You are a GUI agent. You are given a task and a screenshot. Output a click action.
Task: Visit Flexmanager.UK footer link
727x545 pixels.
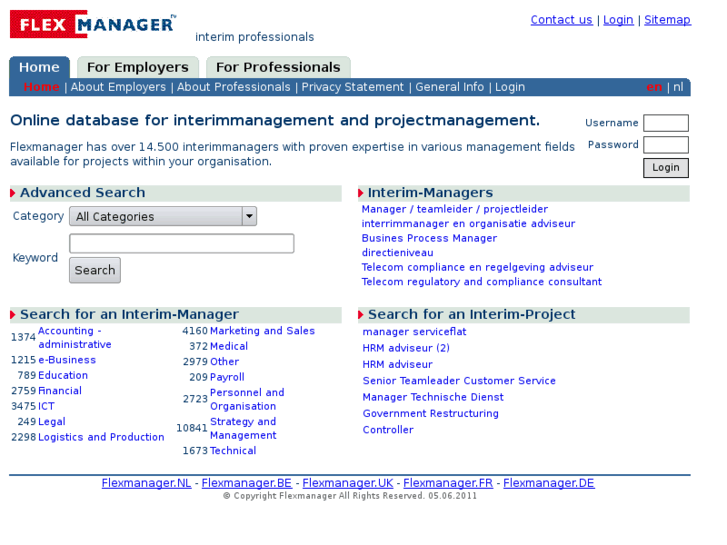pyautogui.click(x=348, y=483)
